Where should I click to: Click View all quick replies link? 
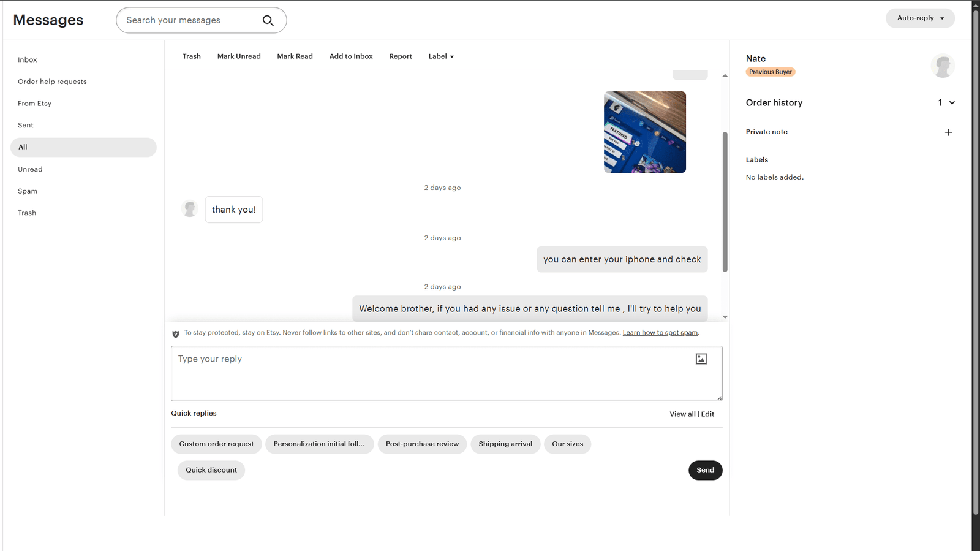pos(682,414)
